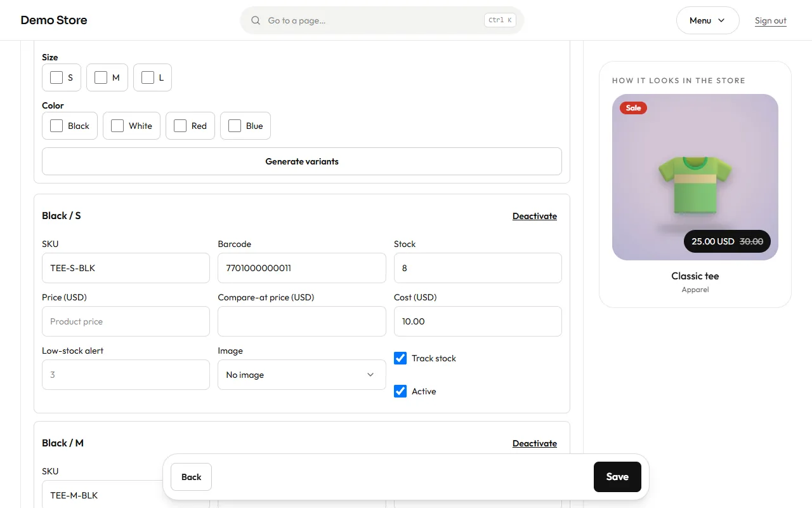Check the M size checkbox
The height and width of the screenshot is (508, 812).
pyautogui.click(x=101, y=77)
